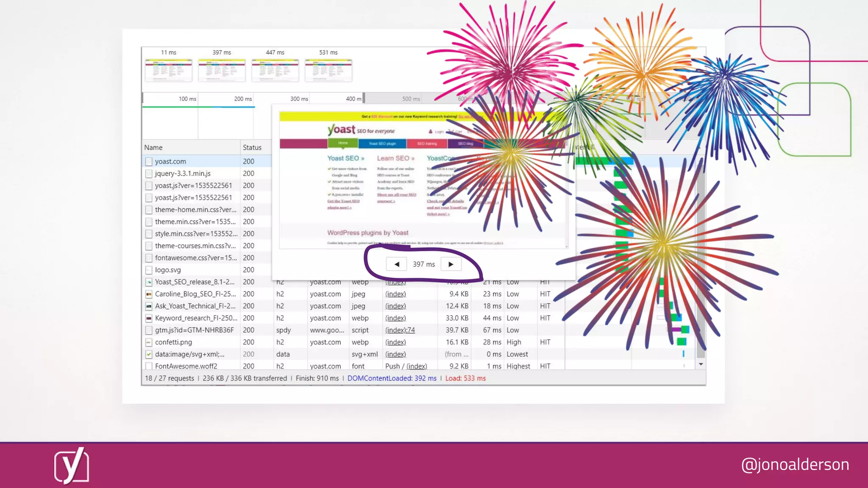Click the logo.svg file icon
Viewport: 868px width, 488px height.
pyautogui.click(x=149, y=270)
